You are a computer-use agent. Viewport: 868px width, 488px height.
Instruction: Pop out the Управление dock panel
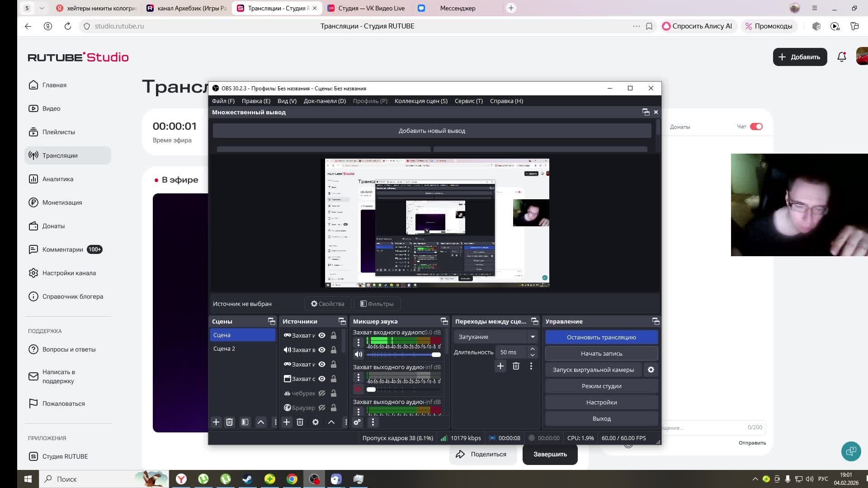(x=656, y=321)
